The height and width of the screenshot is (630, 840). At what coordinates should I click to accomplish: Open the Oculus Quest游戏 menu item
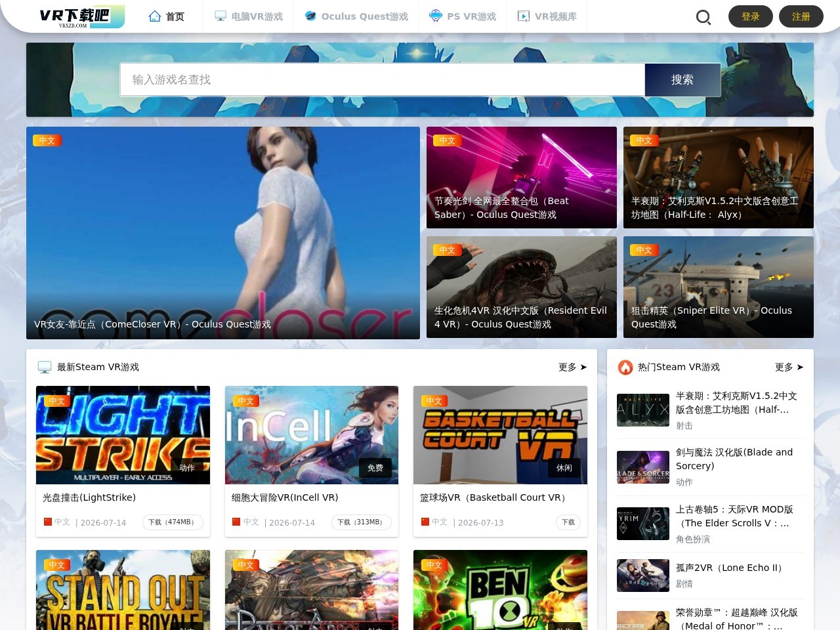[x=356, y=16]
